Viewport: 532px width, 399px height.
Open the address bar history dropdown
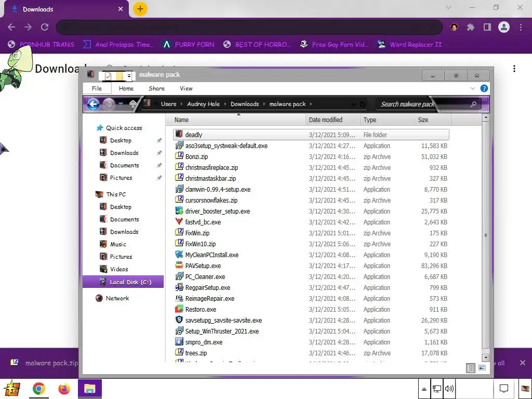(353, 104)
